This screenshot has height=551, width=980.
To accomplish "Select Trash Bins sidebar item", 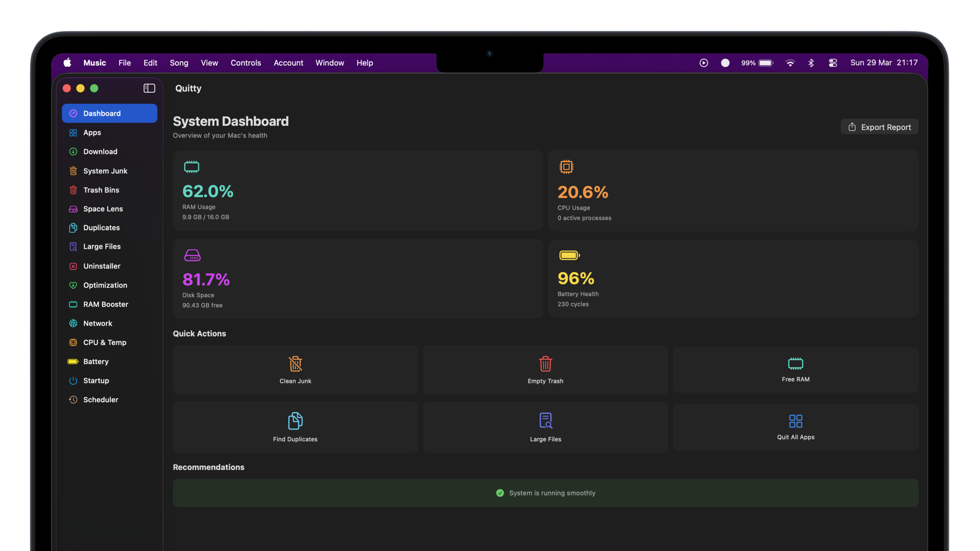I will tap(101, 190).
